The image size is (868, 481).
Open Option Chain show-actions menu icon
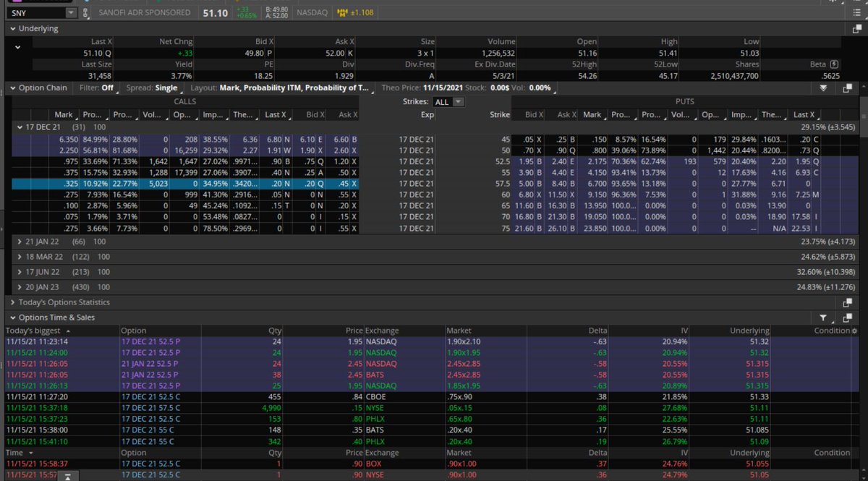point(823,88)
